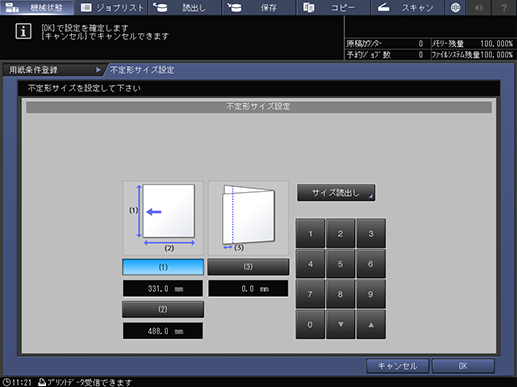This screenshot has height=387, width=517.
Task: Select the paper size diagram with (1) and (2)
Action: 163,218
